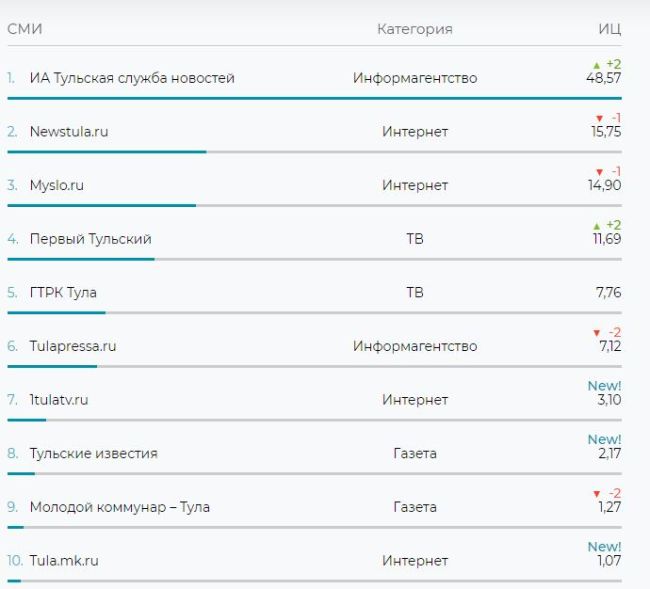The image size is (650, 589).
Task: Sort by the ИЦ column header
Action: coord(610,29)
